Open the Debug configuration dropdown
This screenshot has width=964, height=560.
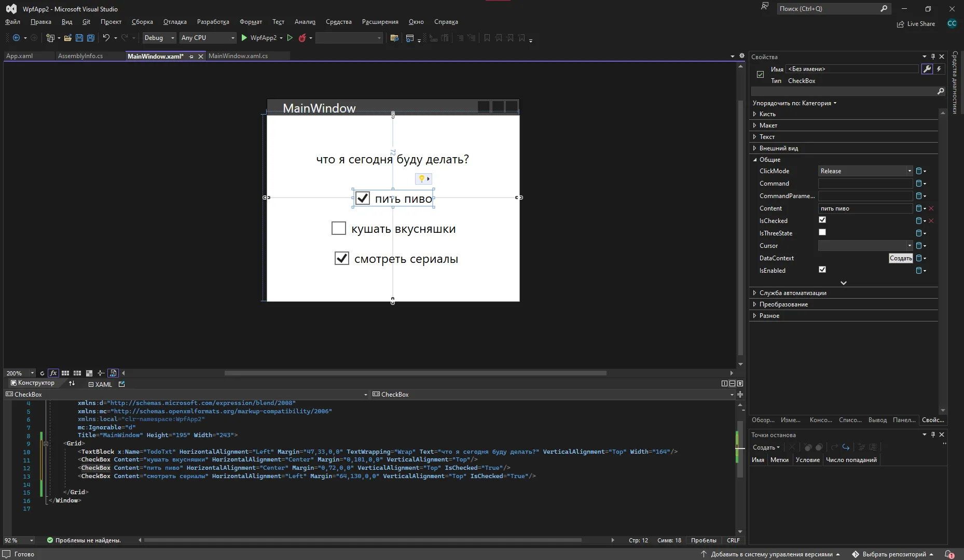(x=159, y=38)
